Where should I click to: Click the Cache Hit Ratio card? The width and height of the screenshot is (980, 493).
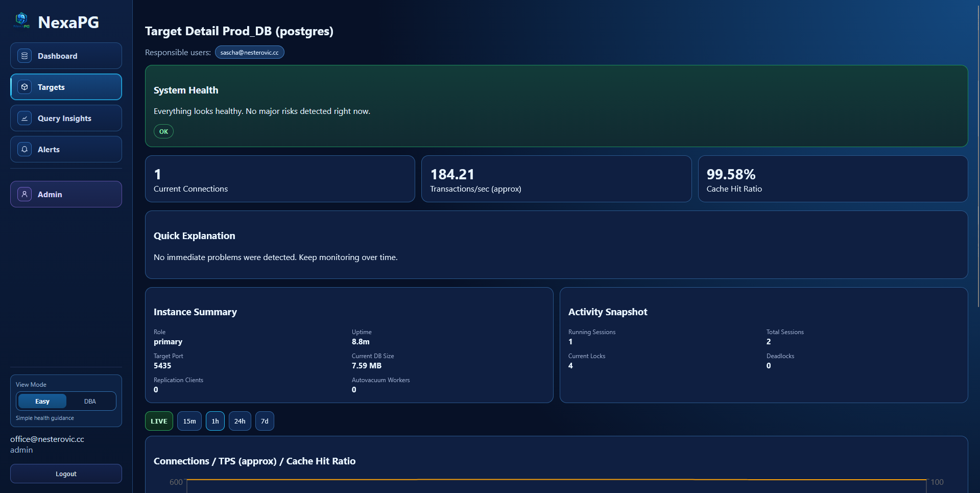click(832, 179)
